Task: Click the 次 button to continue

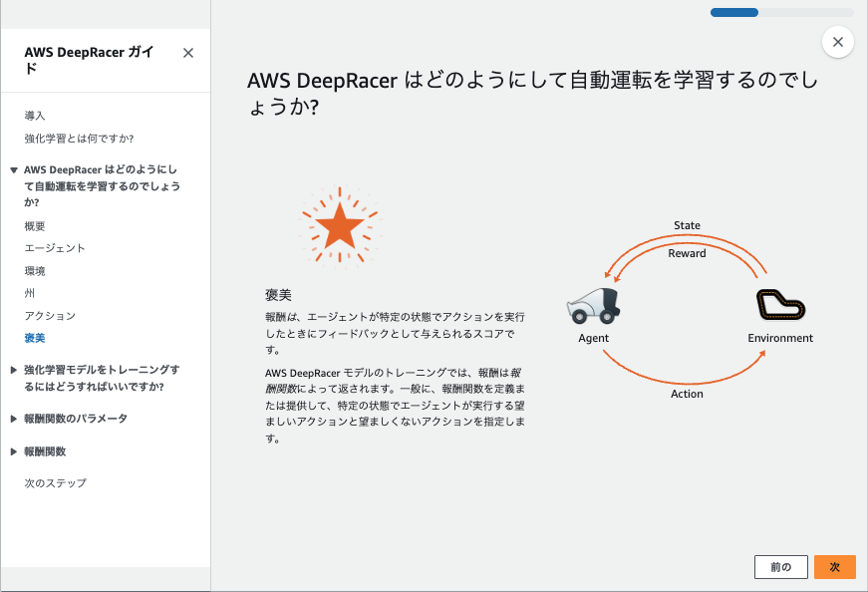Action: [834, 566]
